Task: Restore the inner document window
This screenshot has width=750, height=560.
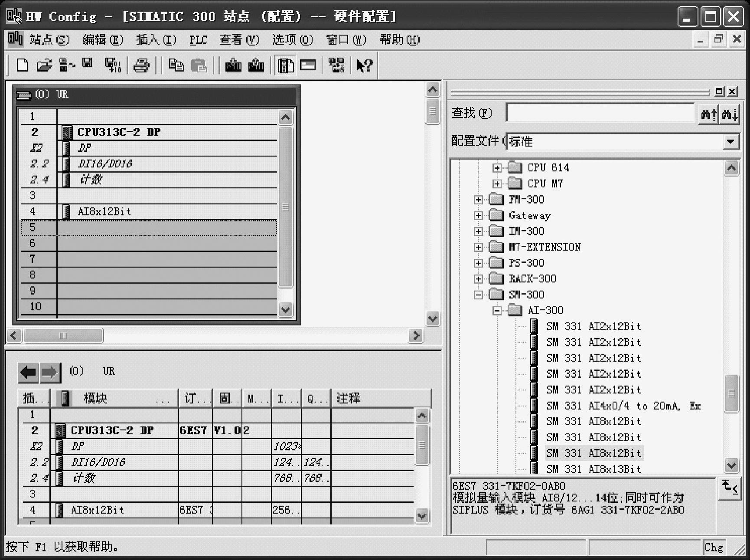Action: click(718, 39)
